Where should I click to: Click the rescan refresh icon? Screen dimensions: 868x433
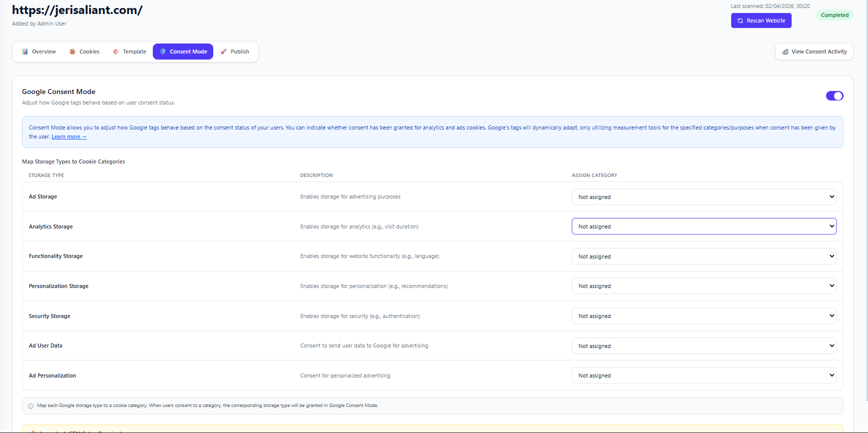pyautogui.click(x=740, y=20)
